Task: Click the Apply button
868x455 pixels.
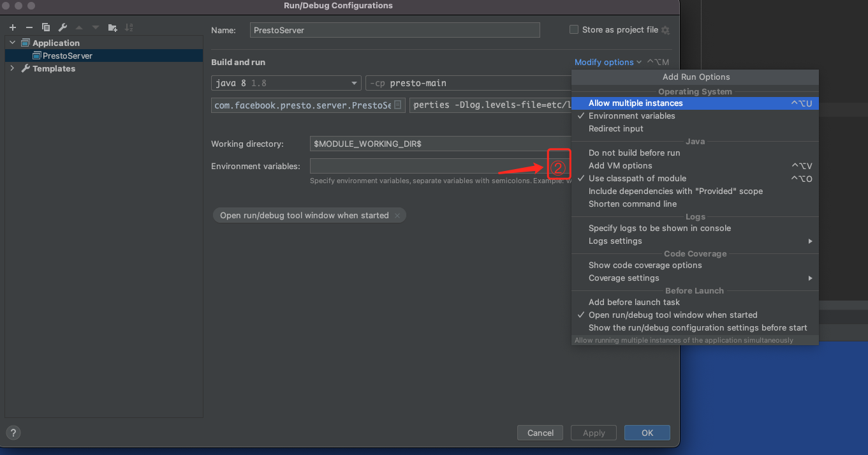Action: (x=594, y=433)
